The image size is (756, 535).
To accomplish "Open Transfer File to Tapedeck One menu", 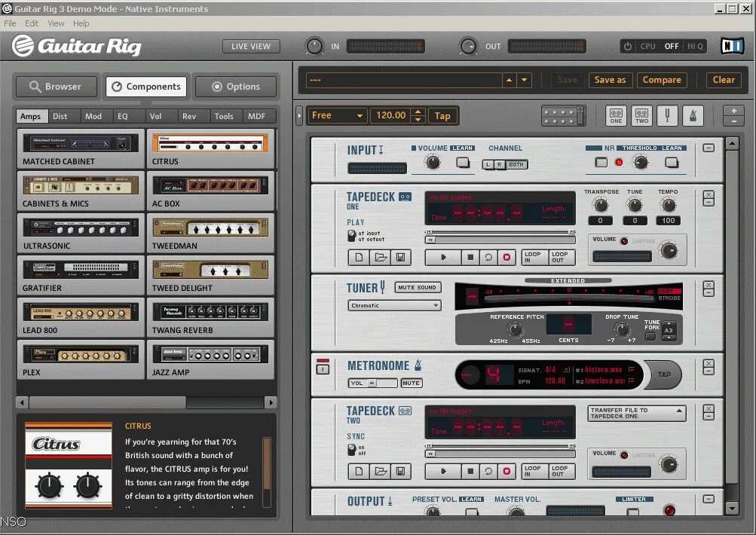I will click(x=636, y=414).
